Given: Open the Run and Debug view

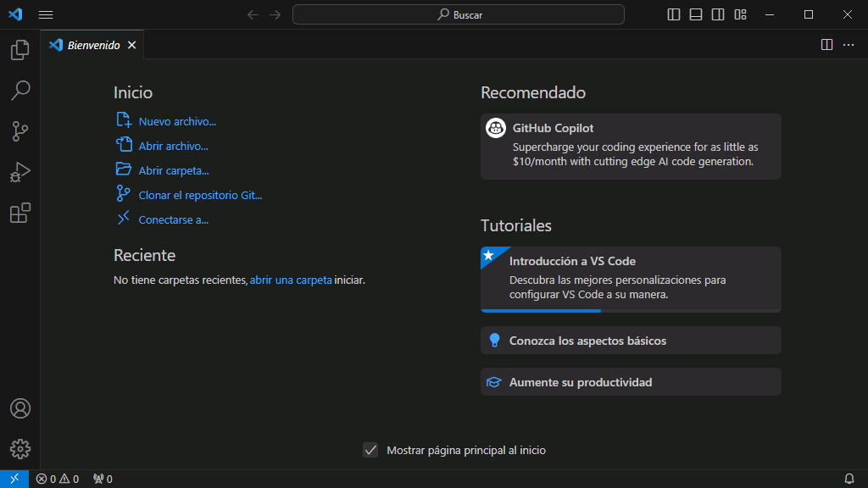Looking at the screenshot, I should (x=20, y=172).
